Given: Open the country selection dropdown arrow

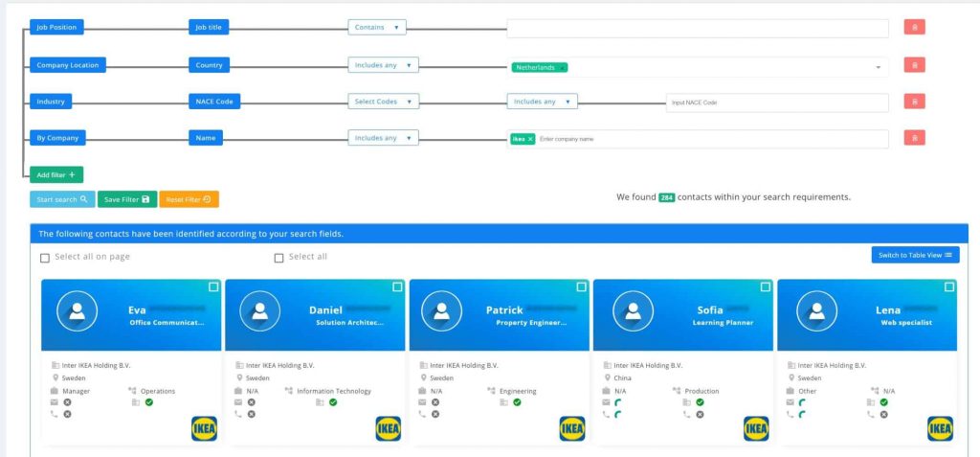Looking at the screenshot, I should (878, 67).
